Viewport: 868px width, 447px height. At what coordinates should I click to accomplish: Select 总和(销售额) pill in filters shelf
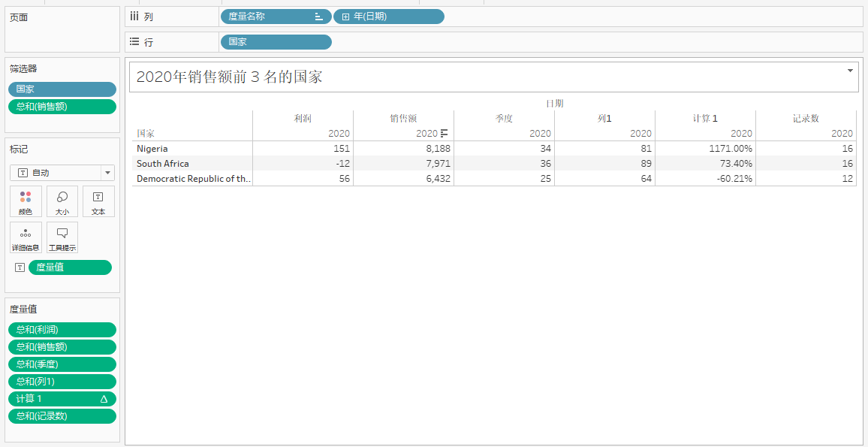pos(62,107)
